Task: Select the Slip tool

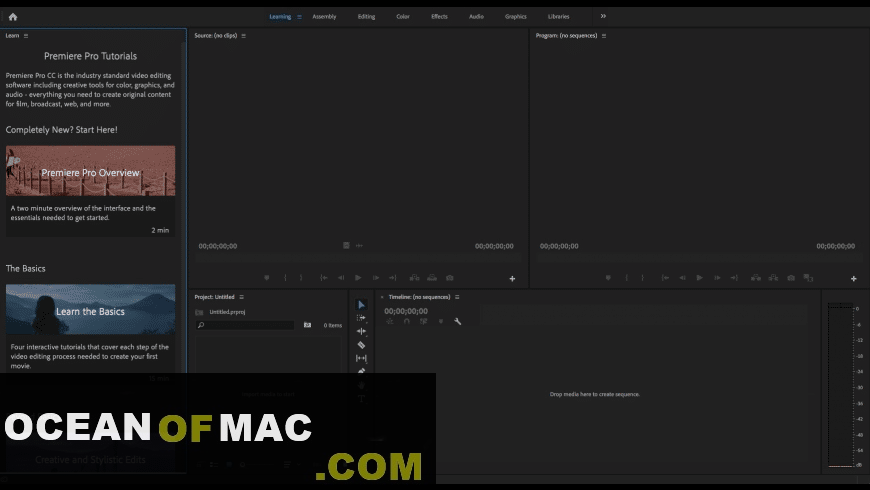Action: (x=361, y=358)
